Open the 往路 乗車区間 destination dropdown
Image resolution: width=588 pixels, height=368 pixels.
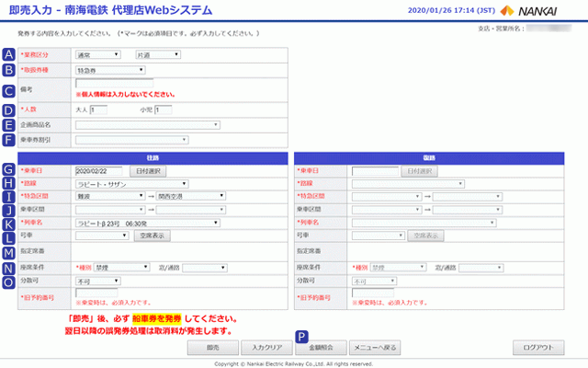[x=191, y=210]
